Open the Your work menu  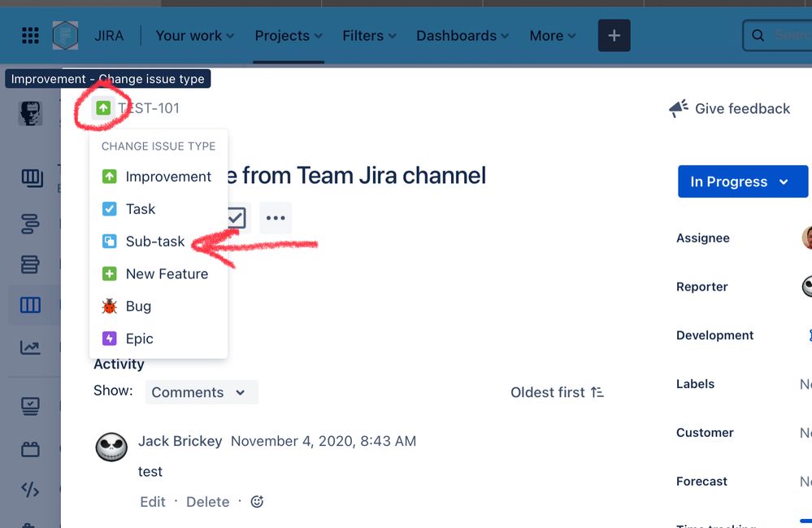tap(195, 36)
